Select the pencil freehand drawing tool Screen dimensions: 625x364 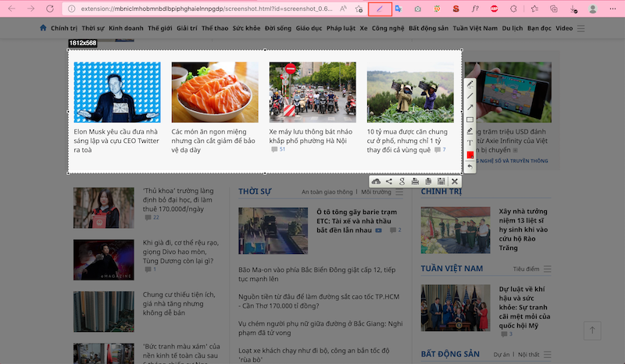(470, 84)
